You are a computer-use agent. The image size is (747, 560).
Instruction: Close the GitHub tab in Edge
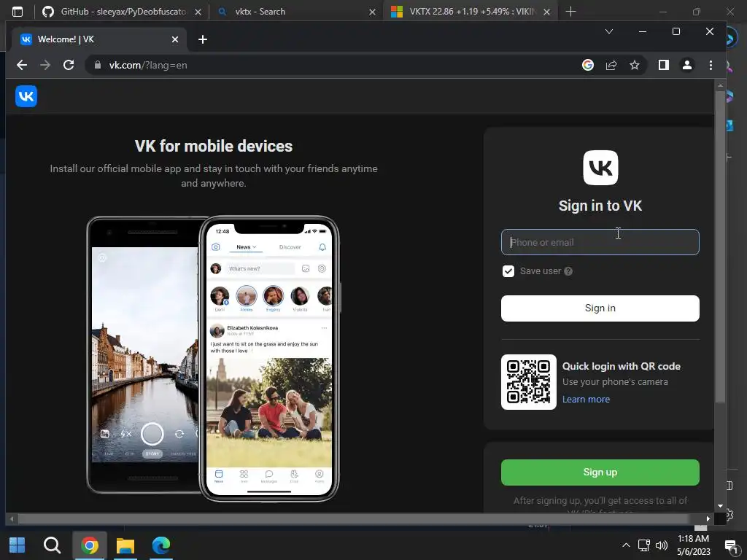tap(198, 12)
